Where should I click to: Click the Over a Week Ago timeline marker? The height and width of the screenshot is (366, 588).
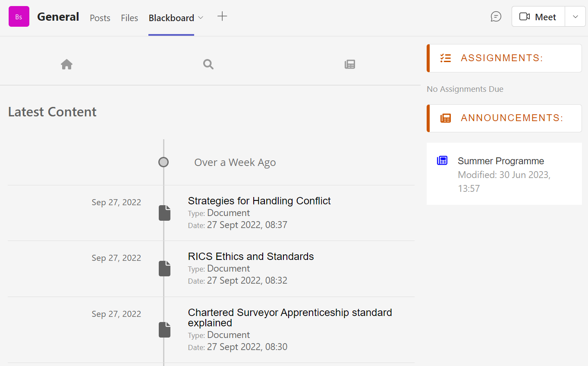pos(164,163)
